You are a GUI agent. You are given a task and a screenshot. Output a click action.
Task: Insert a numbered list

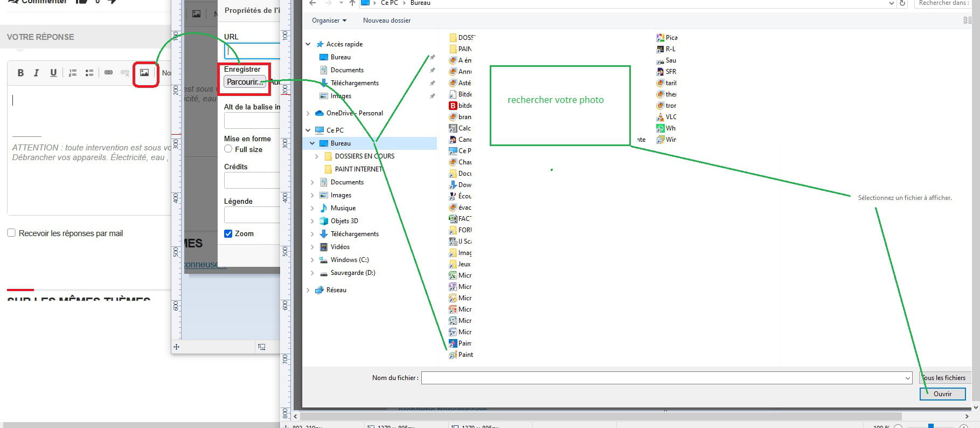73,73
